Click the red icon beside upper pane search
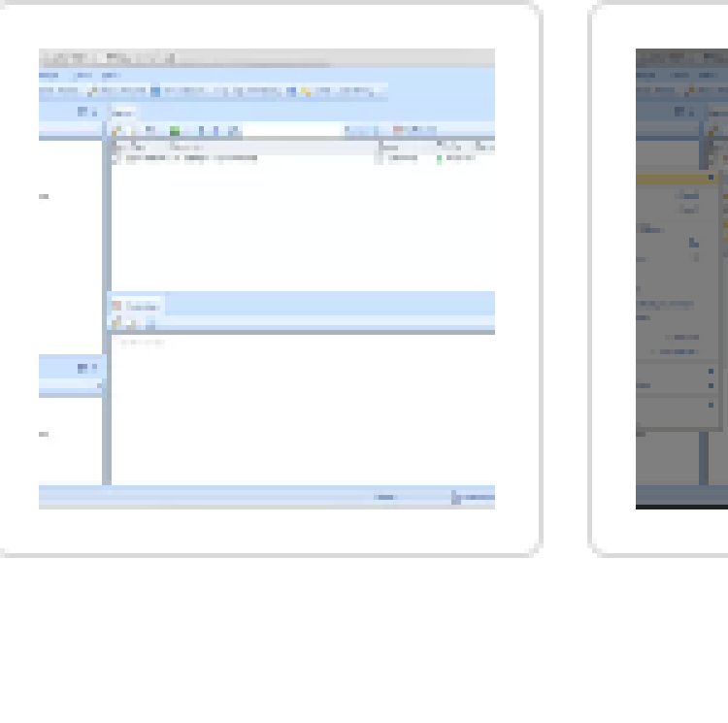 [x=398, y=130]
